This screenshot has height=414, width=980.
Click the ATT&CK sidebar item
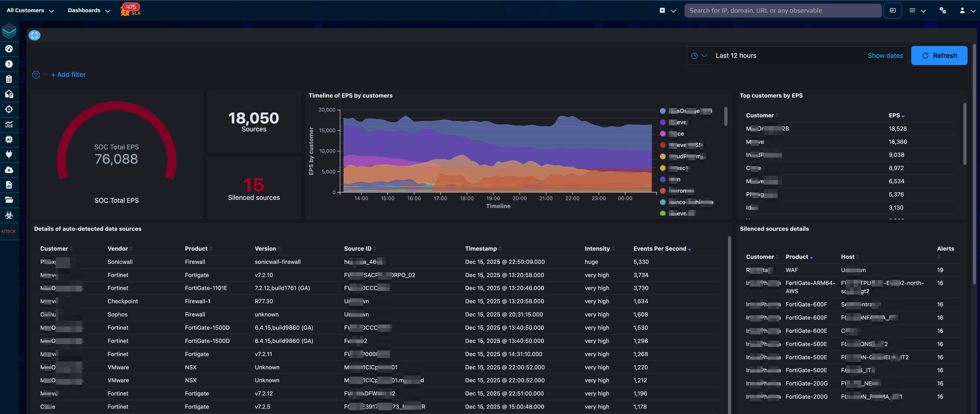[8, 231]
